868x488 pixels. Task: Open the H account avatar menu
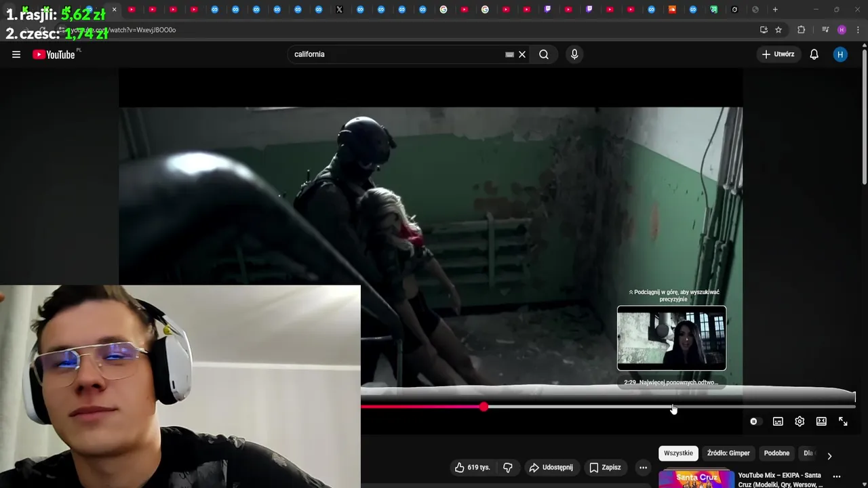pyautogui.click(x=840, y=54)
